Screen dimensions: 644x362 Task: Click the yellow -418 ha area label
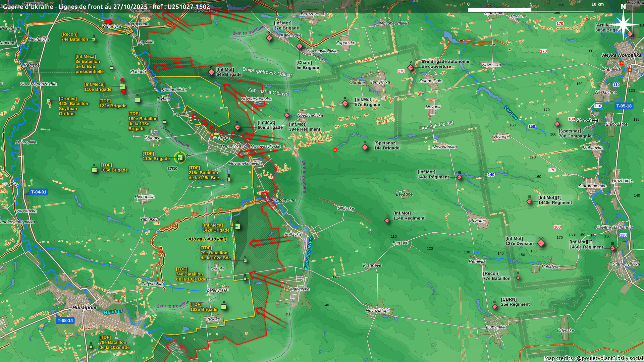206,239
